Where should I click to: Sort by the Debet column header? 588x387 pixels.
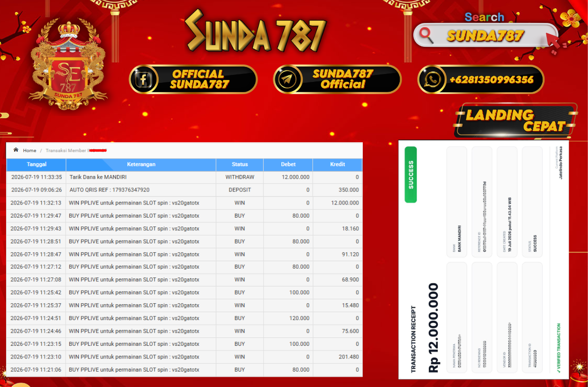(288, 165)
